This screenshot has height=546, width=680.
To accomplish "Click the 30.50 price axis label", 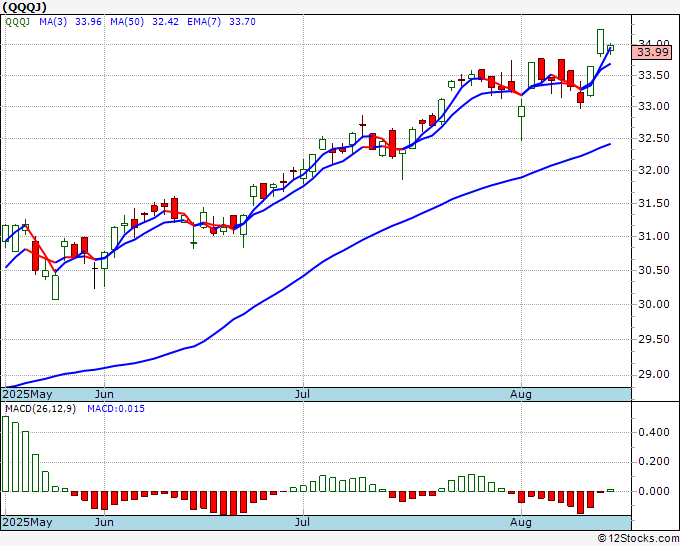I will pyautogui.click(x=654, y=270).
